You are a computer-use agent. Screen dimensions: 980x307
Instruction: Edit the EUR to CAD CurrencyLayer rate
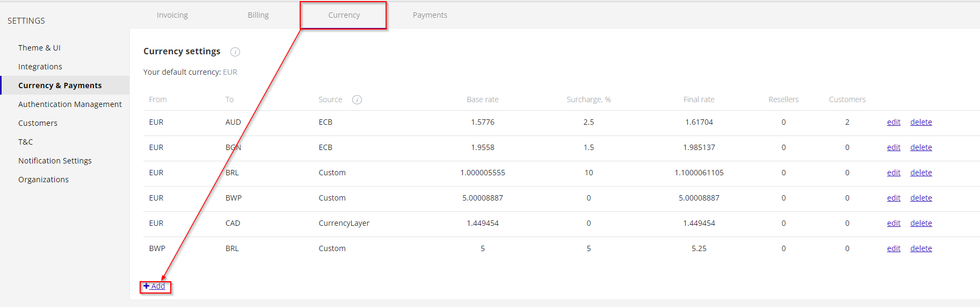click(894, 224)
